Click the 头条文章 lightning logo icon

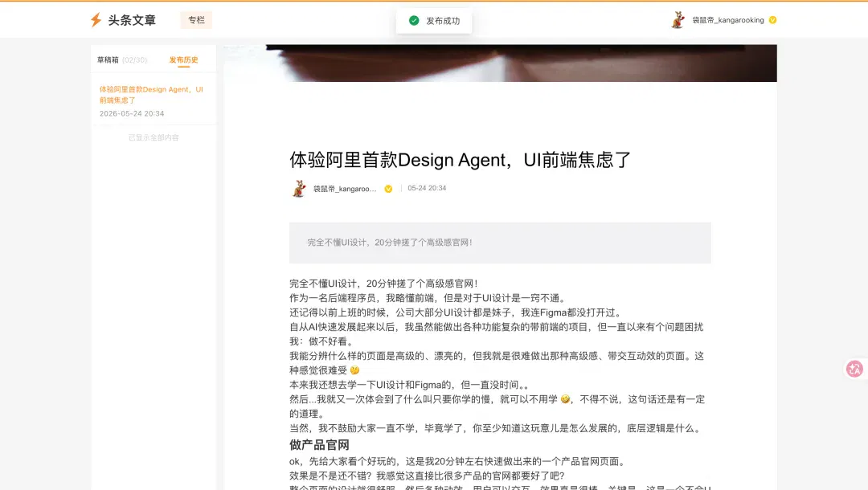pos(96,20)
